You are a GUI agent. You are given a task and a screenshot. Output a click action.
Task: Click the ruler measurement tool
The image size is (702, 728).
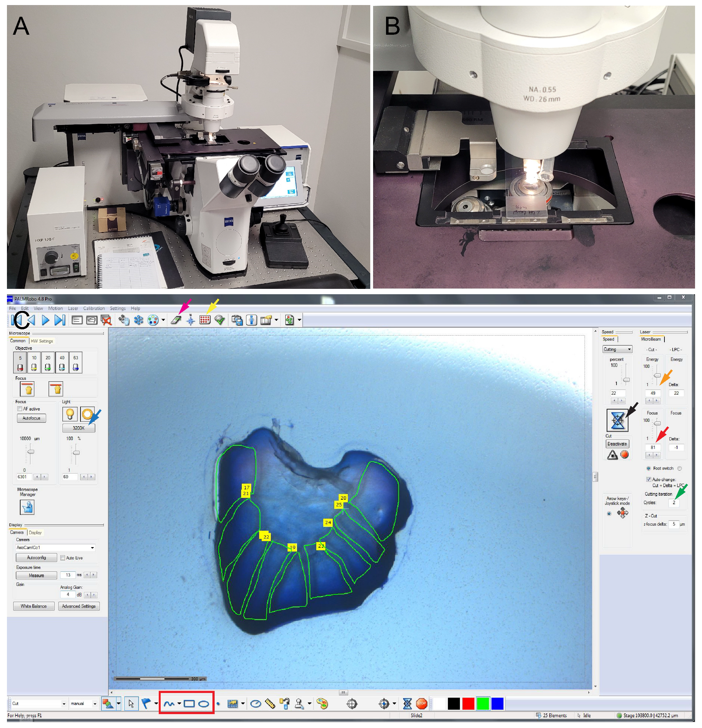point(270,703)
